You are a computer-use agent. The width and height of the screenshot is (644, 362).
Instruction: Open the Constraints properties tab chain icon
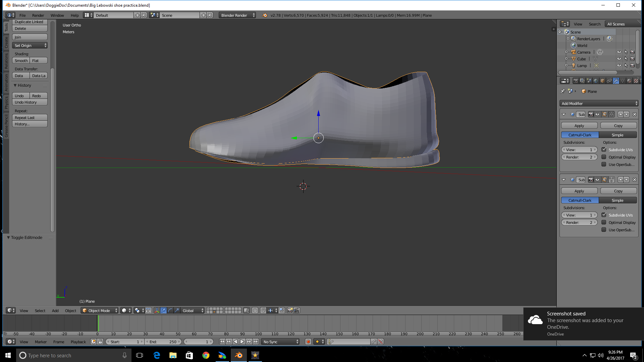click(609, 81)
